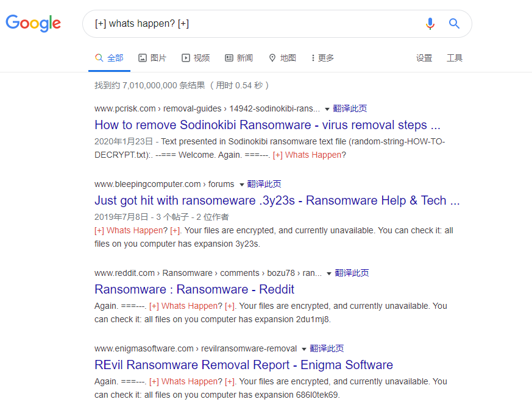The image size is (532, 416).
Task: Switch to the 新闻 (News) tab
Action: (x=239, y=58)
